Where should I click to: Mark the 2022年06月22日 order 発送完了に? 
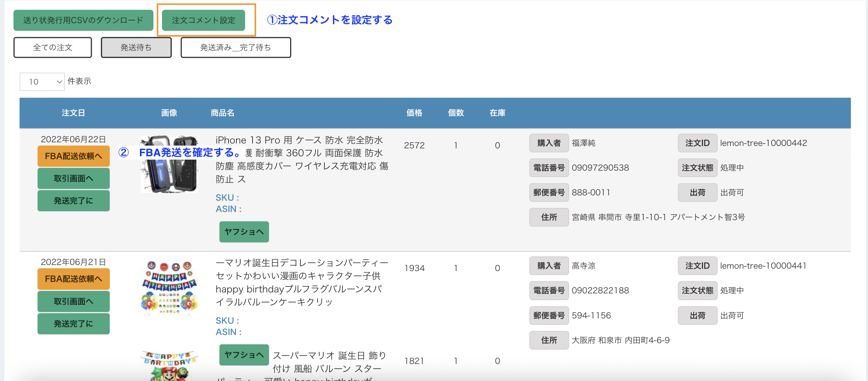[73, 201]
